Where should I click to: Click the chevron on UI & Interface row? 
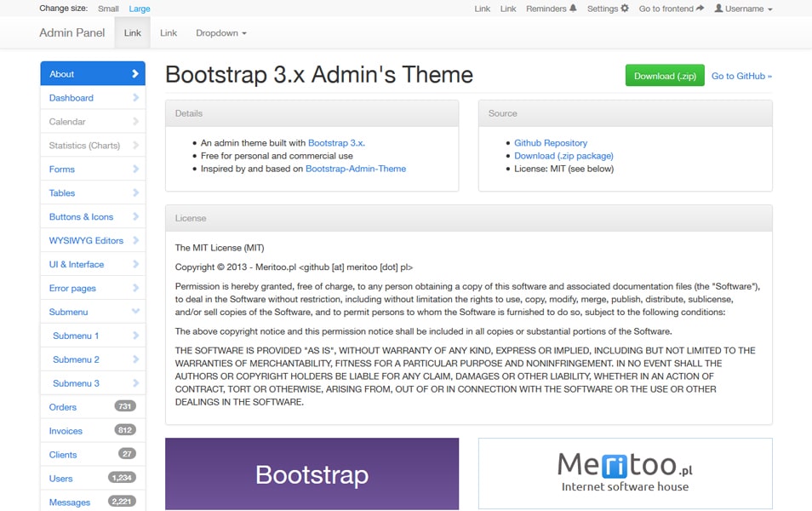[135, 264]
